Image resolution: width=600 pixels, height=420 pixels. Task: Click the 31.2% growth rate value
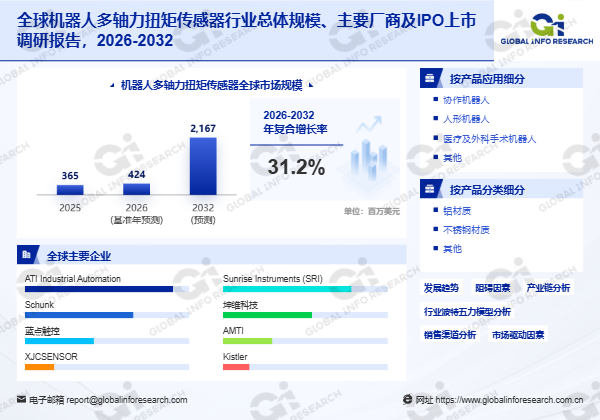297,167
